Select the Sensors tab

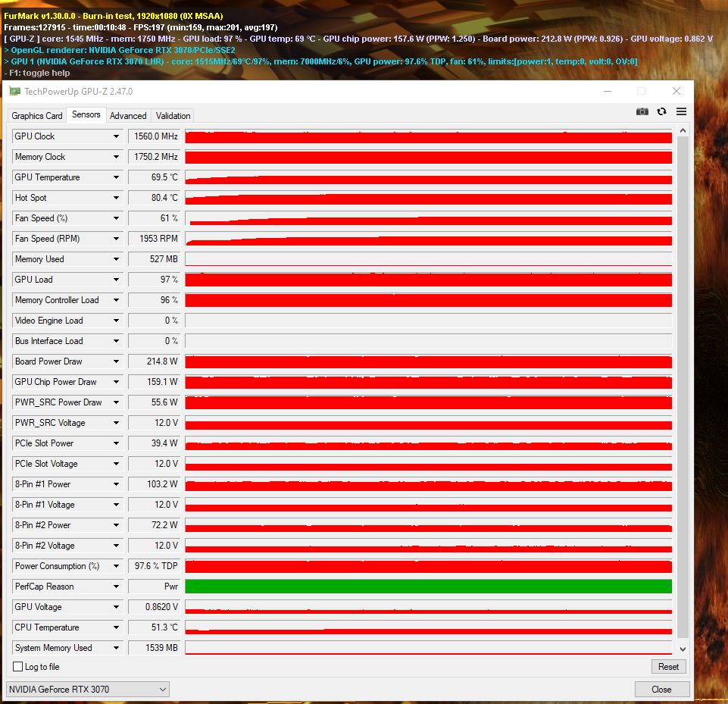point(86,114)
